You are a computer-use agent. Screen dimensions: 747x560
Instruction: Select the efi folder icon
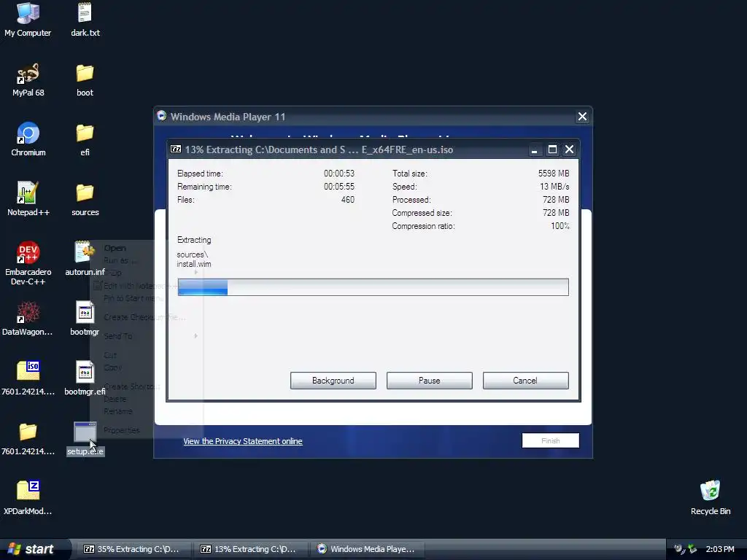tap(85, 139)
